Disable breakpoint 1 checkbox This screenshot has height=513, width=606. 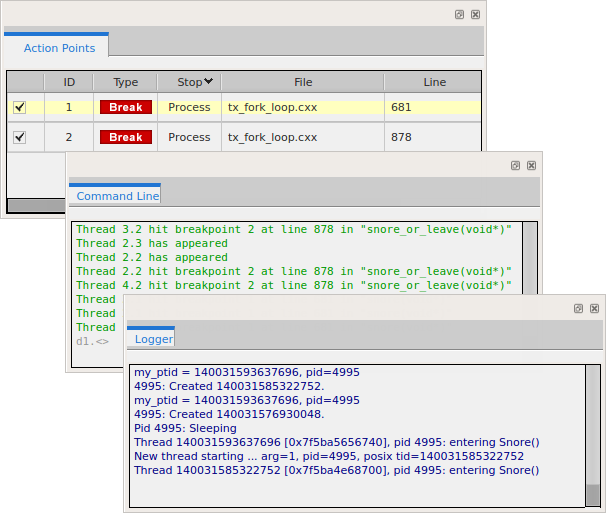(20, 107)
